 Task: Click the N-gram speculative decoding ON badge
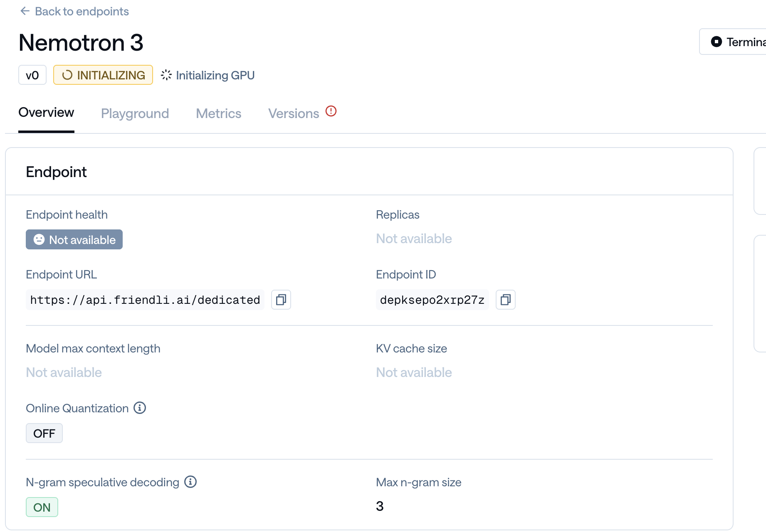click(x=42, y=507)
